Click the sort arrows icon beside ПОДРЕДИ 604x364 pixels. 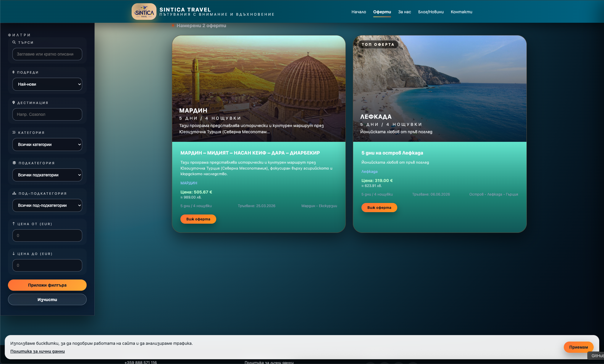click(x=14, y=72)
